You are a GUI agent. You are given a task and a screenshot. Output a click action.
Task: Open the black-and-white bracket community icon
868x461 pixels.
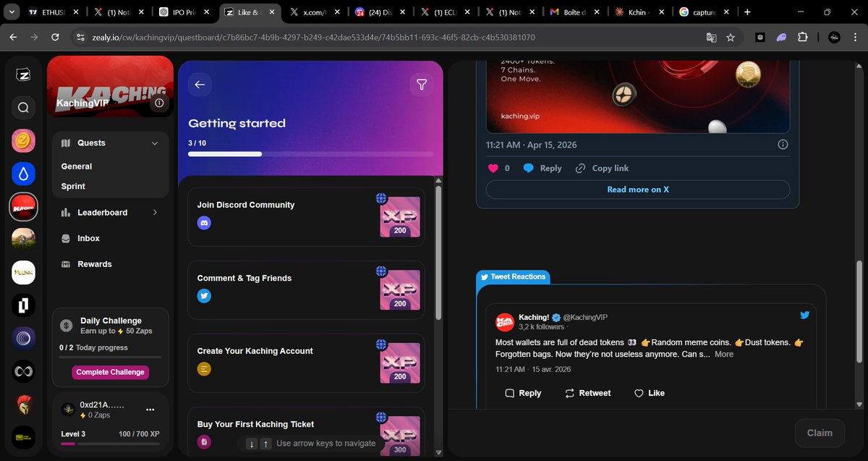(x=23, y=306)
